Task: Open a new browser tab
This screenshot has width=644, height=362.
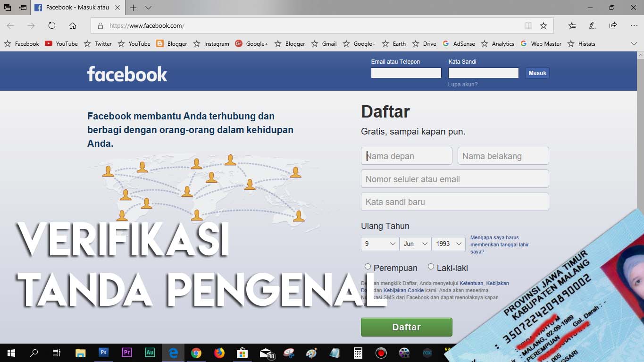Action: [134, 8]
